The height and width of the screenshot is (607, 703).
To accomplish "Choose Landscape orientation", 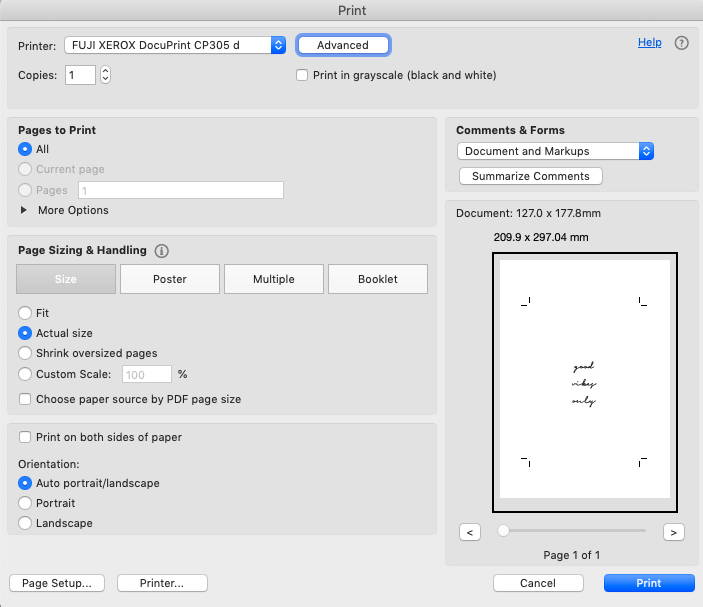I will pos(25,523).
